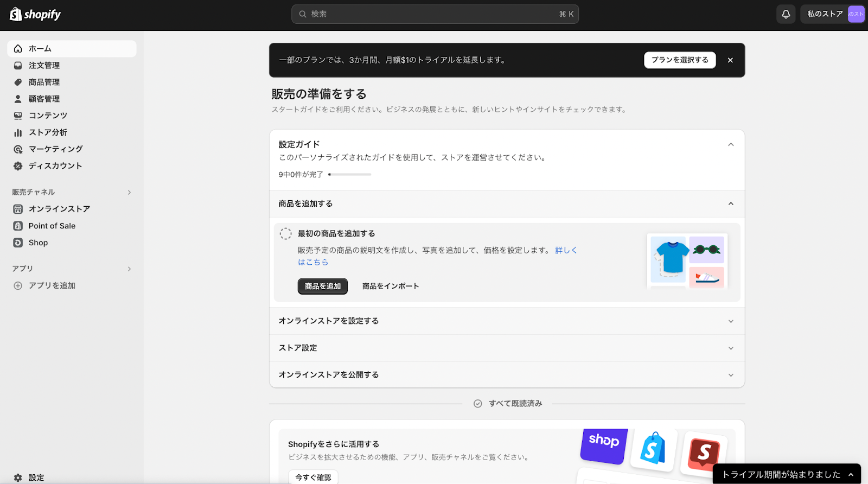Click the home icon beside ホーム

click(x=18, y=49)
